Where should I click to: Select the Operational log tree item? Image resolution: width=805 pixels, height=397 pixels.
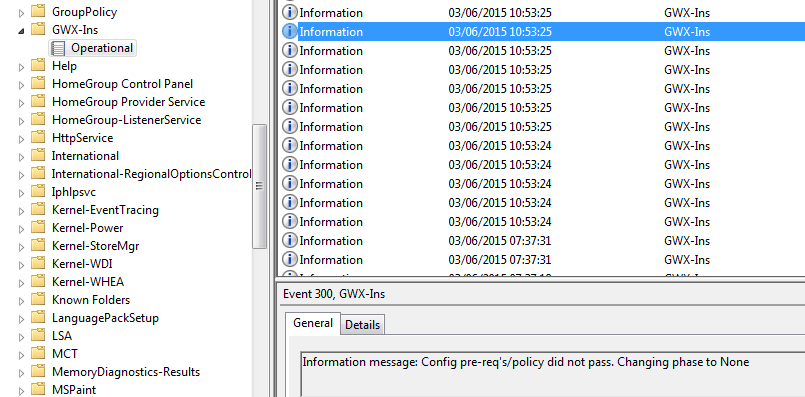point(93,48)
